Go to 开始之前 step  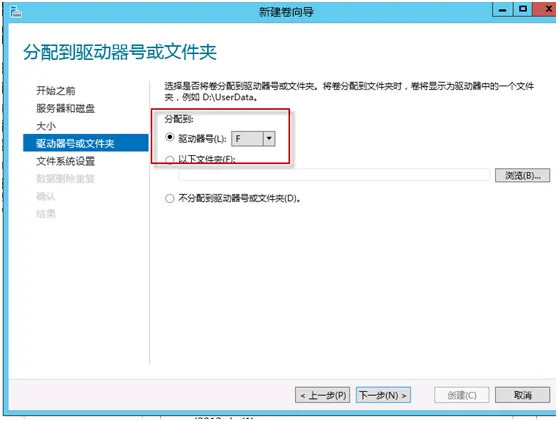coord(56,91)
